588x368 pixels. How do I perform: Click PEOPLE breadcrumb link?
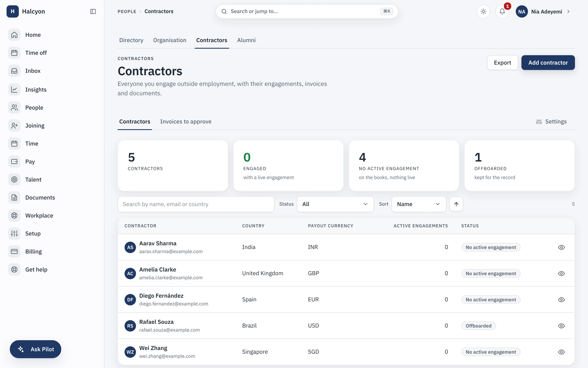pos(127,11)
